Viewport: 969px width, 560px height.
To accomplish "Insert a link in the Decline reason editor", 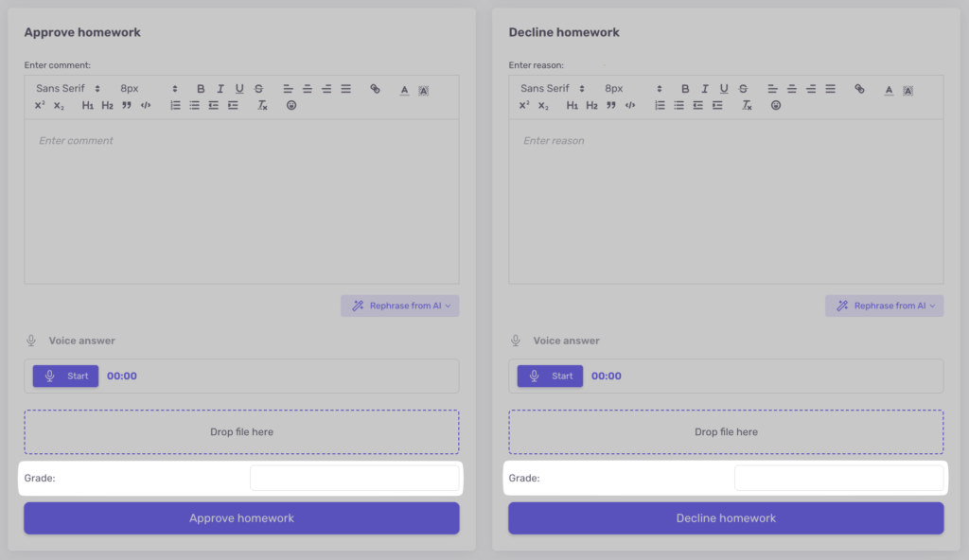I will pos(859,89).
